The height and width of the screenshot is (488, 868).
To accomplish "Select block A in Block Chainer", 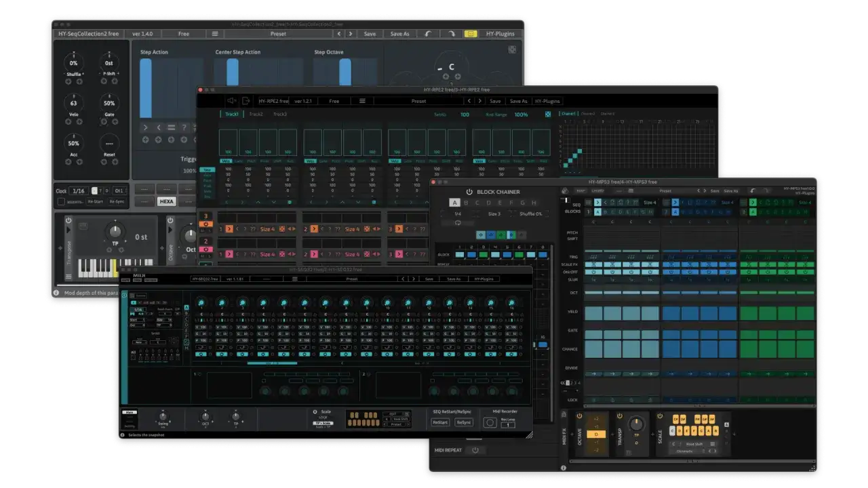I will tap(454, 203).
